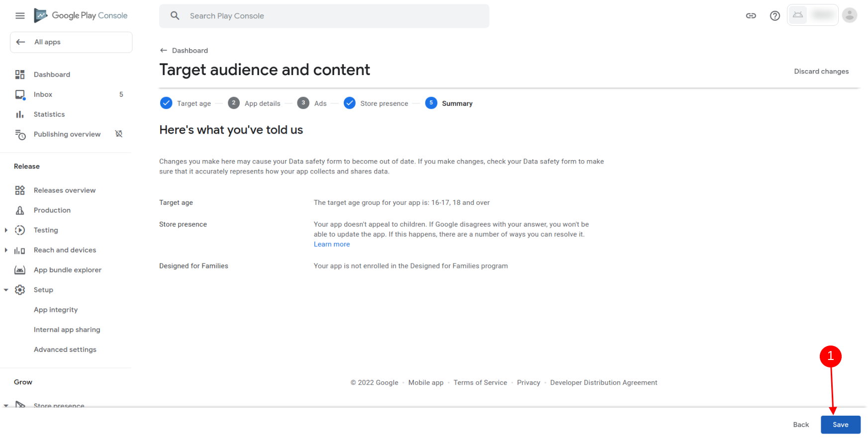Open the Learn more link

click(x=332, y=244)
